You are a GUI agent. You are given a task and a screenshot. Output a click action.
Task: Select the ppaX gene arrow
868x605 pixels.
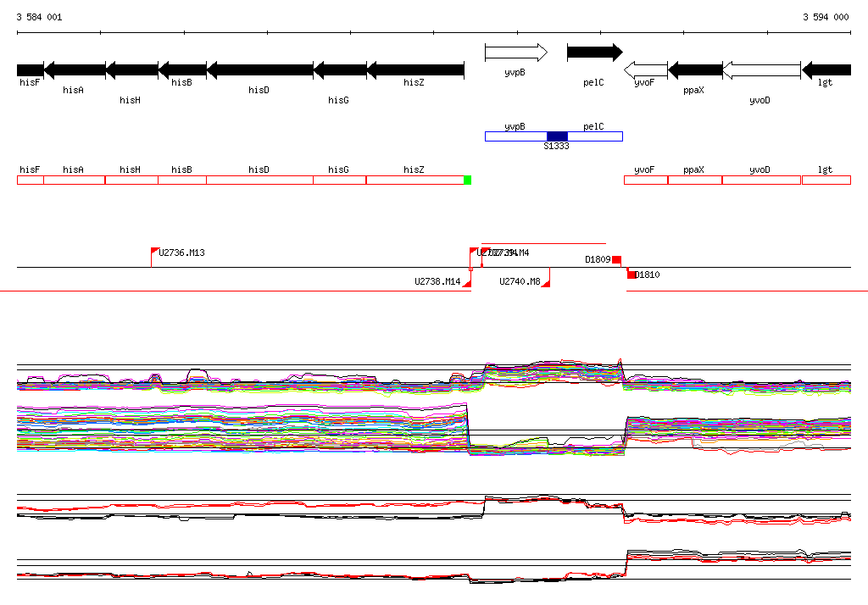(694, 69)
